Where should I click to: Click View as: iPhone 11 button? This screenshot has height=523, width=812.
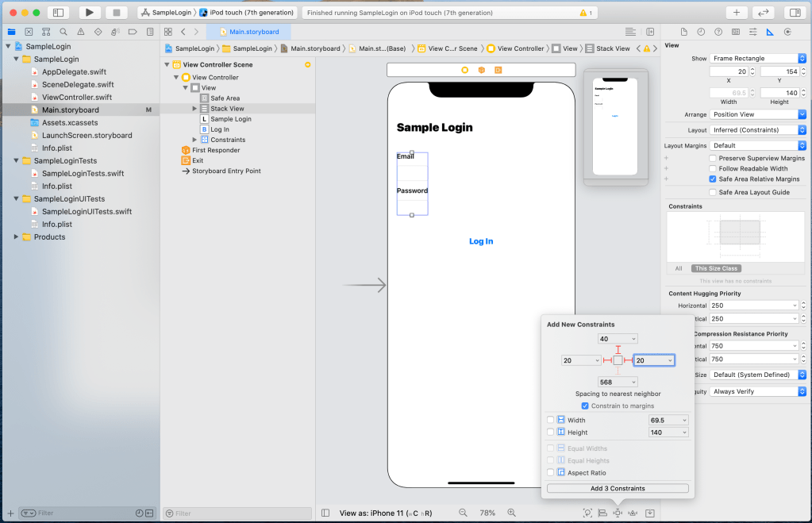pos(387,513)
